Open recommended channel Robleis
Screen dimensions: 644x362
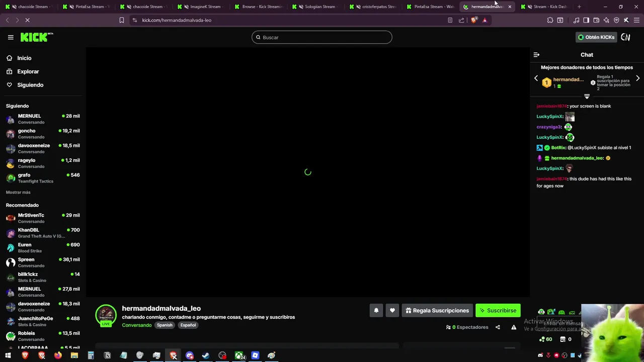tap(43, 336)
